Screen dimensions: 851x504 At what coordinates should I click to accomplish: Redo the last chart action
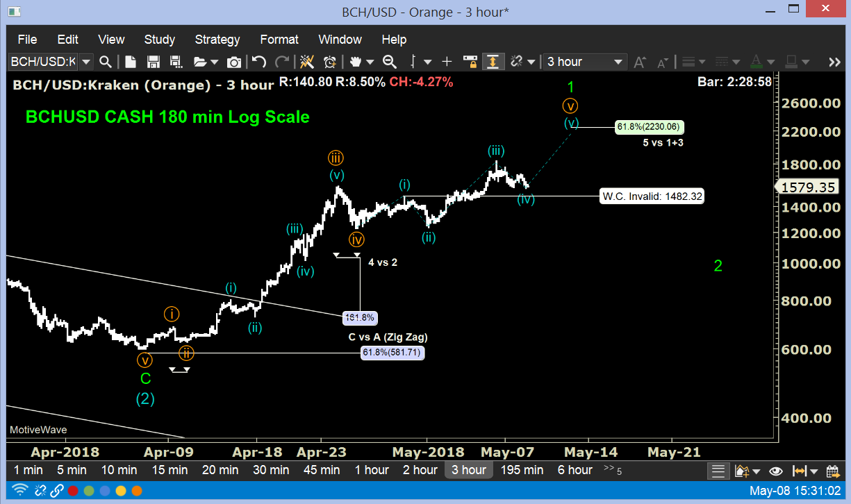282,62
